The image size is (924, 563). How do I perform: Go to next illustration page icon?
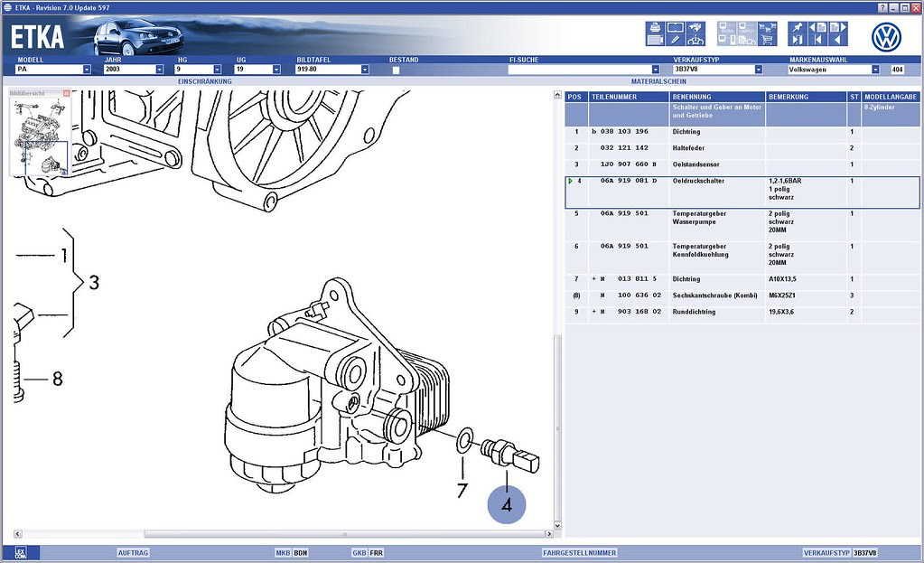(x=838, y=28)
